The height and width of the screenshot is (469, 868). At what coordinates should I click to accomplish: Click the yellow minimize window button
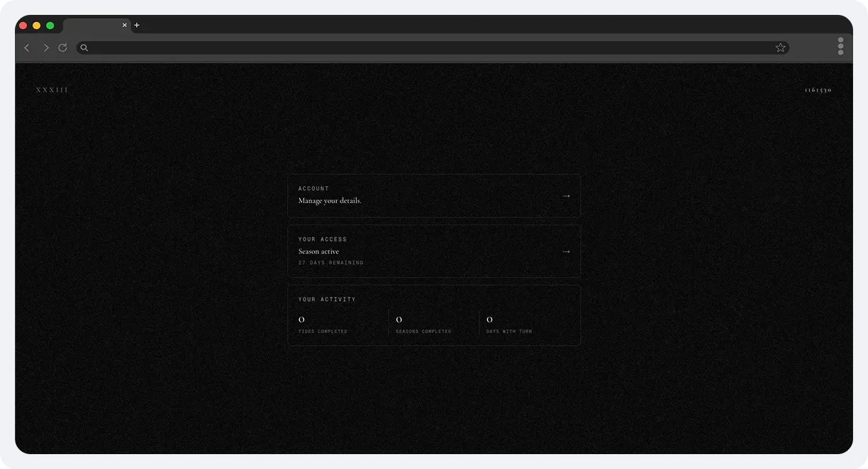(x=36, y=26)
